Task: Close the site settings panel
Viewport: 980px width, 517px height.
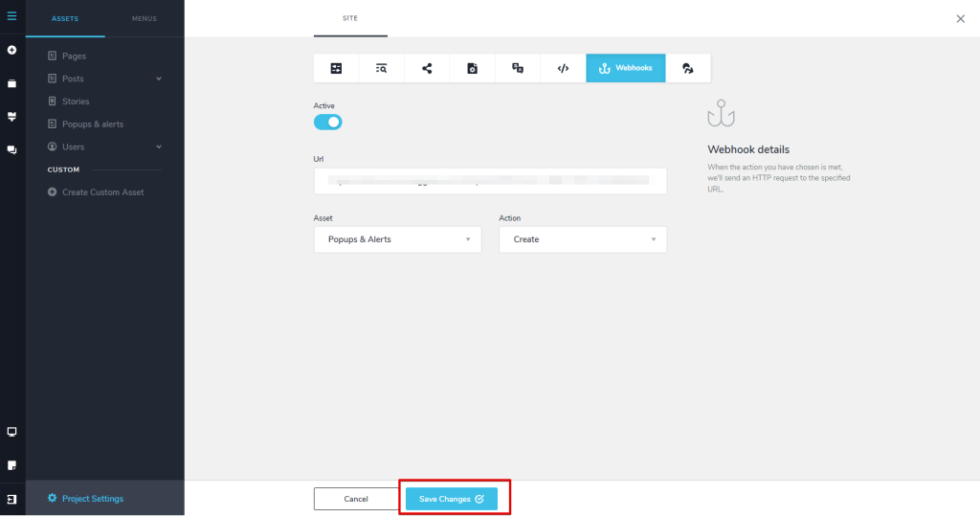Action: (x=961, y=18)
